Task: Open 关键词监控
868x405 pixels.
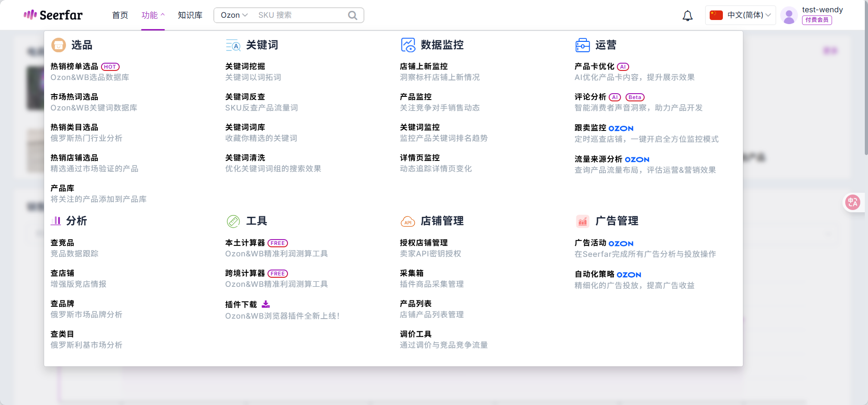Action: 420,127
